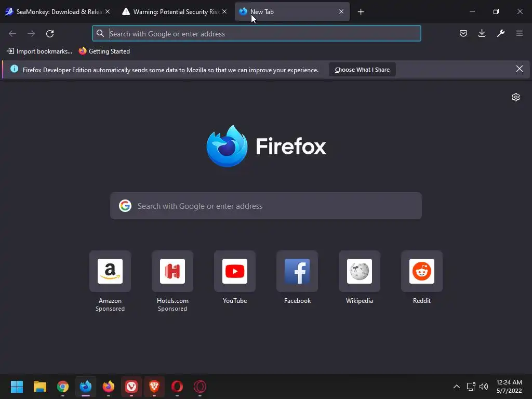The height and width of the screenshot is (399, 532).
Task: Open File Explorer from taskbar
Action: click(39, 387)
